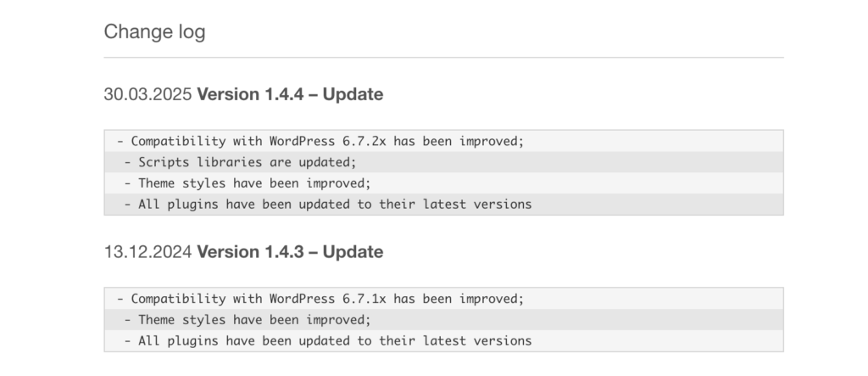Screen dimensions: 868x376
Task: Select the "Version 1.4.3 – Update" title
Action: tap(290, 252)
